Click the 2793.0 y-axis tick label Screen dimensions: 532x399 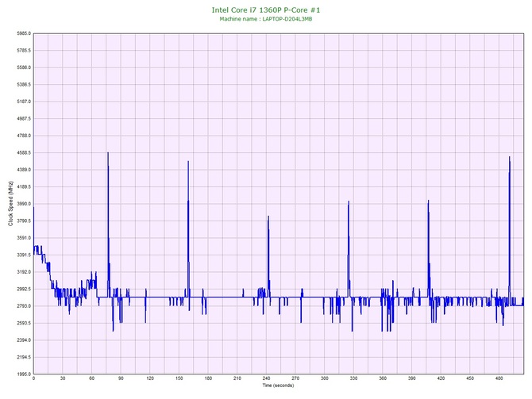(24, 306)
